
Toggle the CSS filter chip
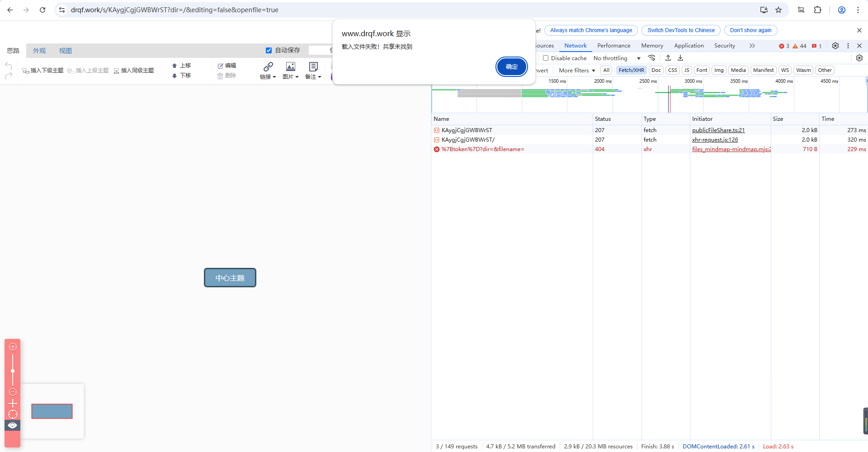[673, 70]
